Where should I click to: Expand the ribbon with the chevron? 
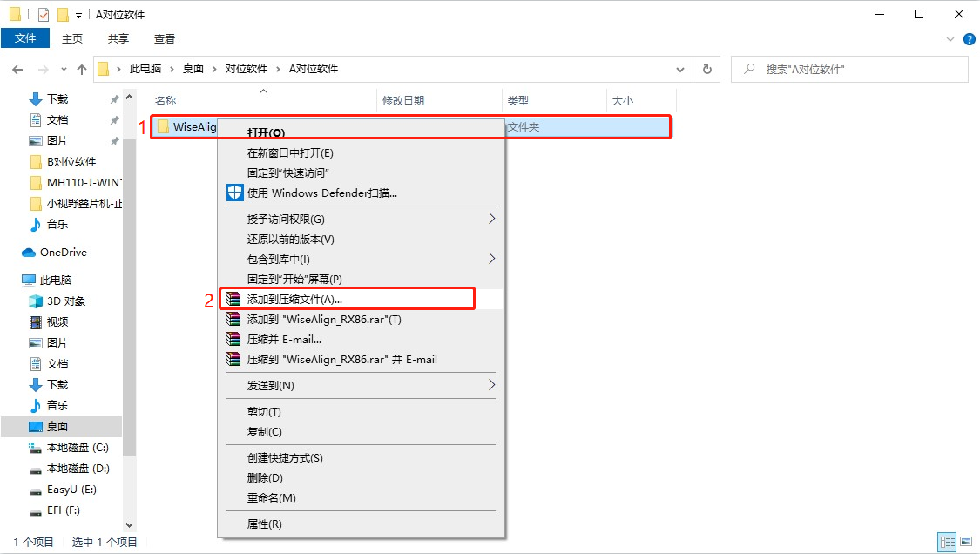click(950, 39)
